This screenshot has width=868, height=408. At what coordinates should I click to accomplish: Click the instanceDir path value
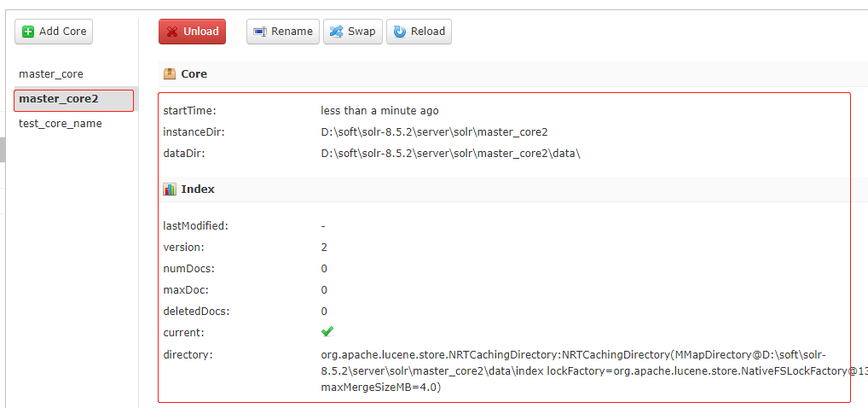pyautogui.click(x=434, y=132)
